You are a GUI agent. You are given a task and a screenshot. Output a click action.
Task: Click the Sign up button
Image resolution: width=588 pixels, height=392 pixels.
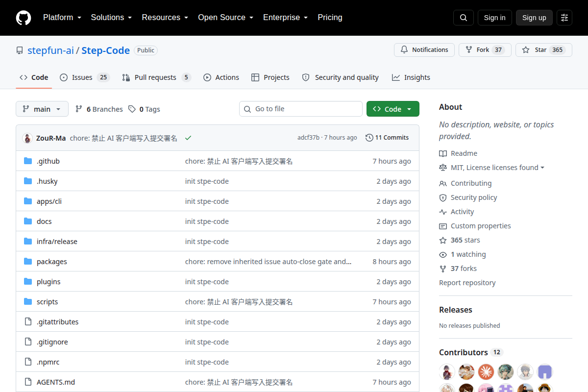tap(534, 18)
